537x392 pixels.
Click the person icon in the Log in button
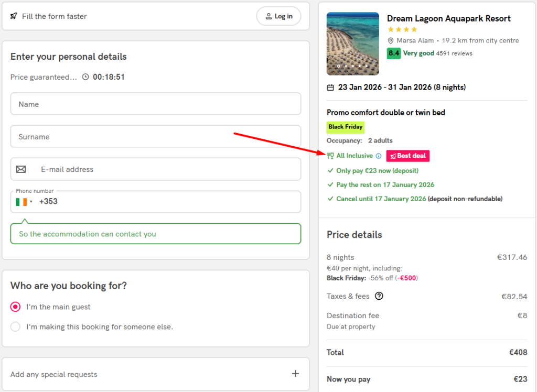pyautogui.click(x=269, y=16)
